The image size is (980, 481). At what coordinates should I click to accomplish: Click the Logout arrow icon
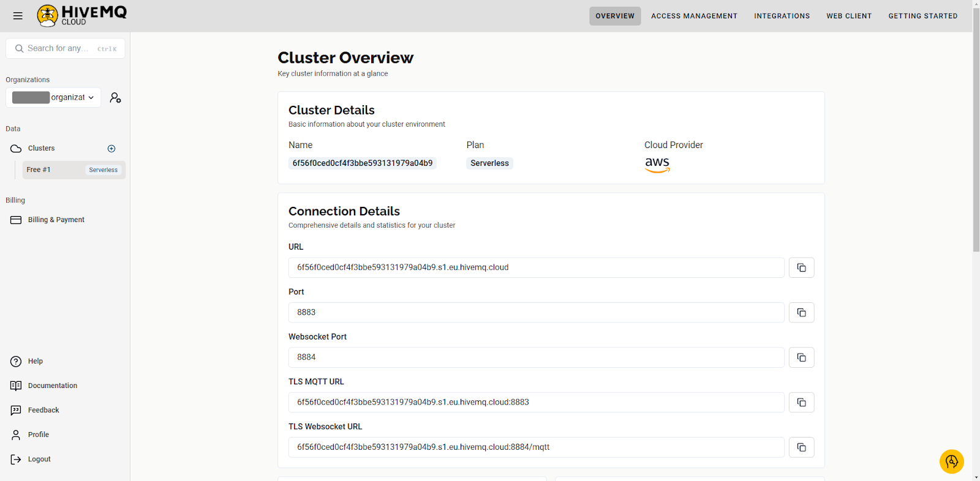click(16, 459)
